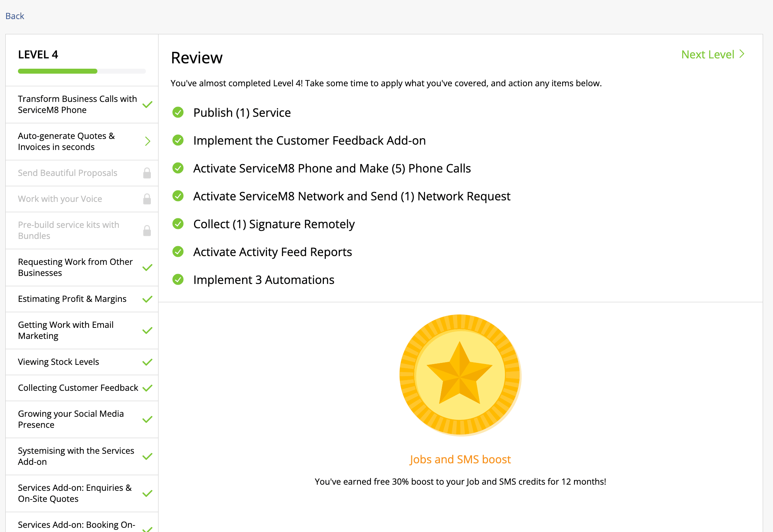Click the Next Level arrow chevron
This screenshot has width=773, height=532.
[742, 54]
